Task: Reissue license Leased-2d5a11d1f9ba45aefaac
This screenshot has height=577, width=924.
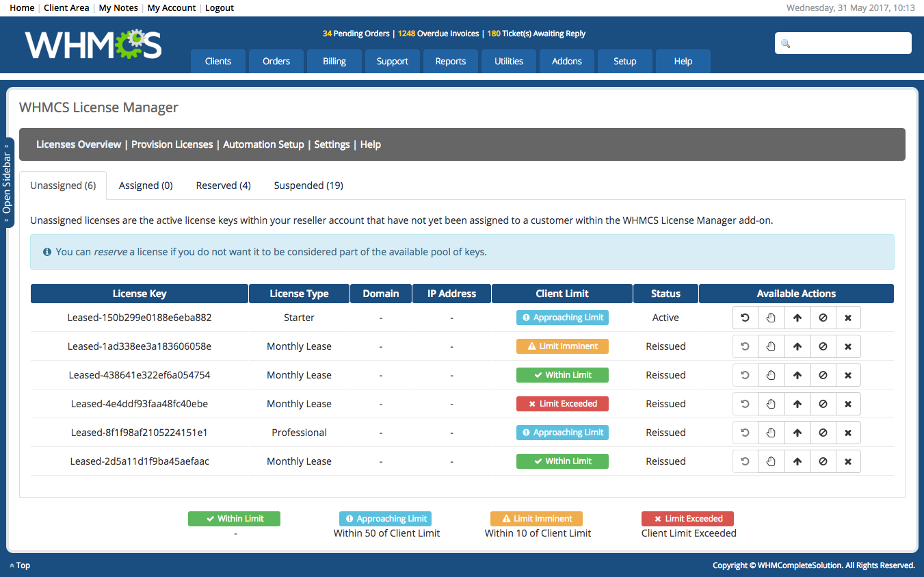Action: 745,461
